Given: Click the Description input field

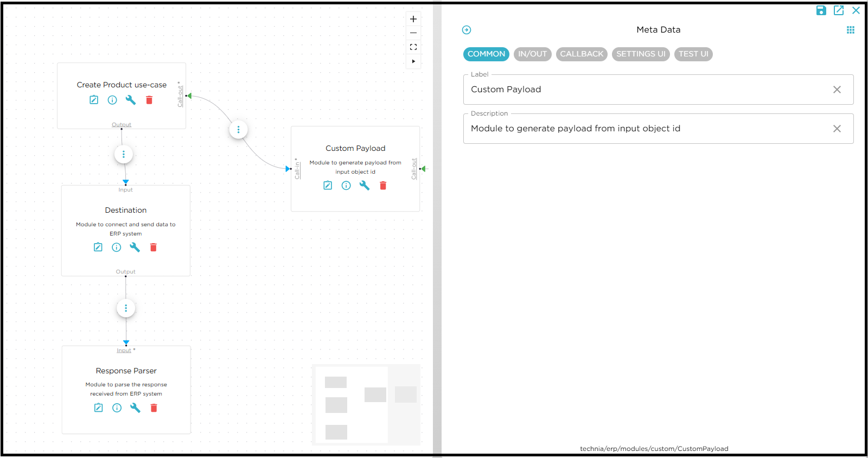Looking at the screenshot, I should click(x=646, y=129).
